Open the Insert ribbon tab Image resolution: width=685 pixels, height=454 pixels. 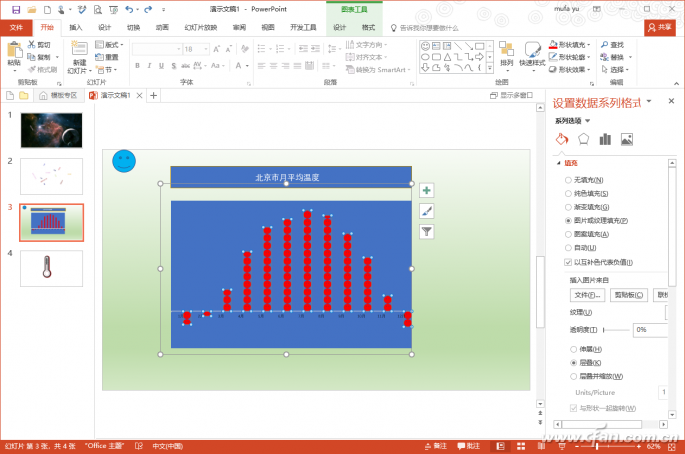(76, 28)
